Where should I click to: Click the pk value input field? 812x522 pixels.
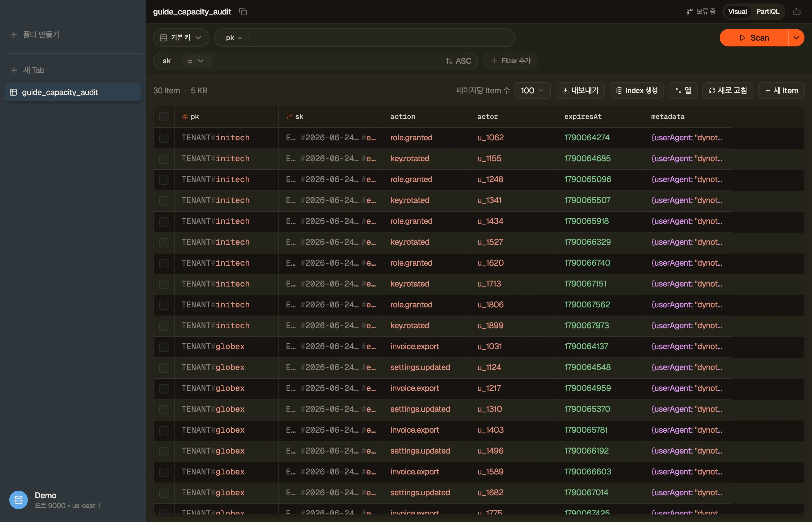pyautogui.click(x=381, y=38)
